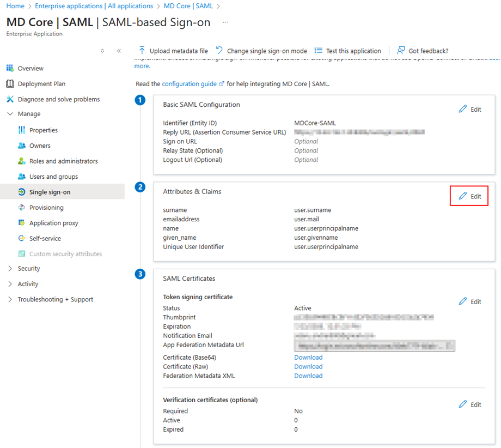The width and height of the screenshot is (501, 448).
Task: Click the Deployment Plan book icon
Action: click(10, 84)
